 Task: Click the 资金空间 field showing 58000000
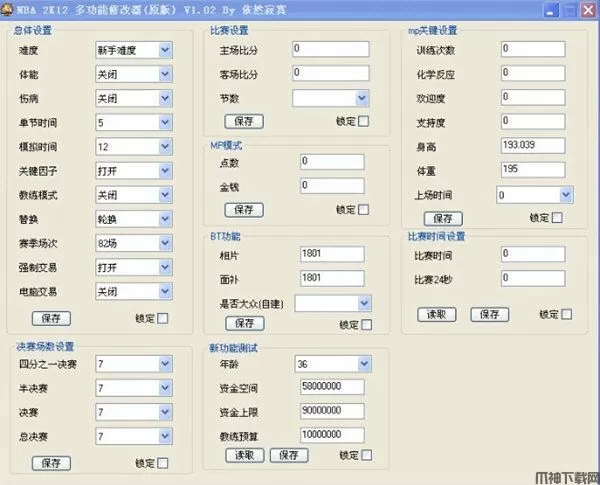tap(332, 387)
